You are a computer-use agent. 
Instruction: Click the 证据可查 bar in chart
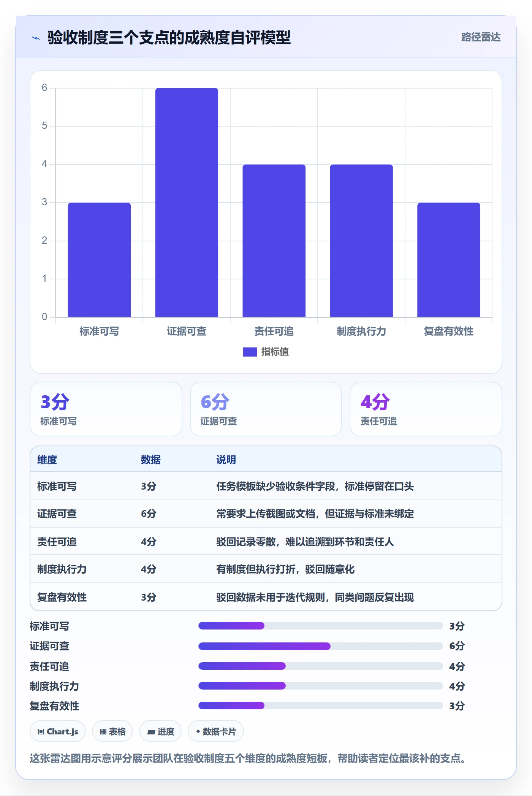187,203
